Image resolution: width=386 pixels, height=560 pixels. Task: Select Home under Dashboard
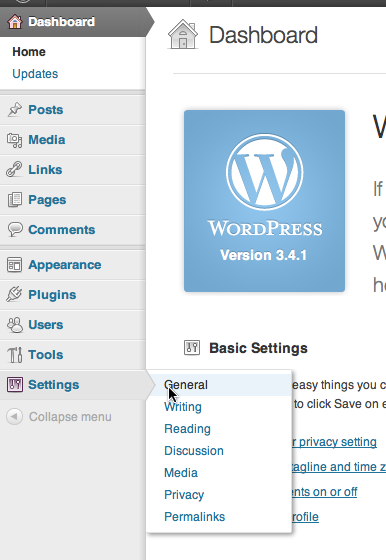pos(29,52)
